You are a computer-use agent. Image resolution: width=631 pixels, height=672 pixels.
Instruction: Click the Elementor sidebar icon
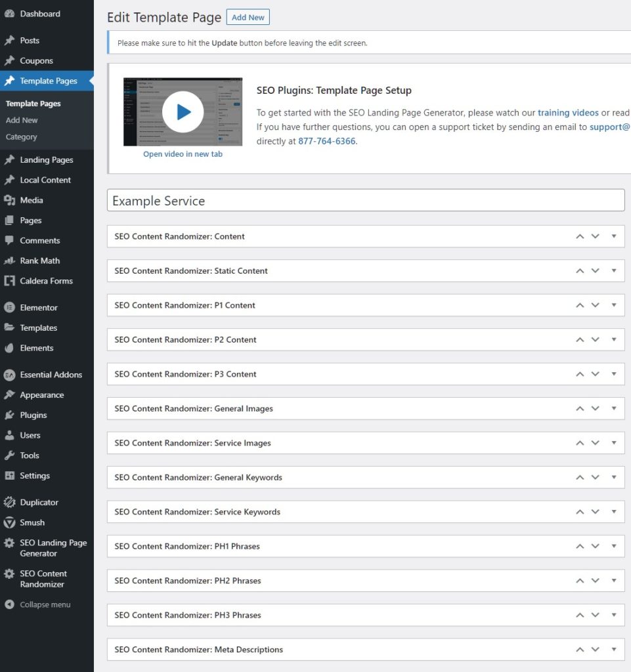click(x=9, y=307)
